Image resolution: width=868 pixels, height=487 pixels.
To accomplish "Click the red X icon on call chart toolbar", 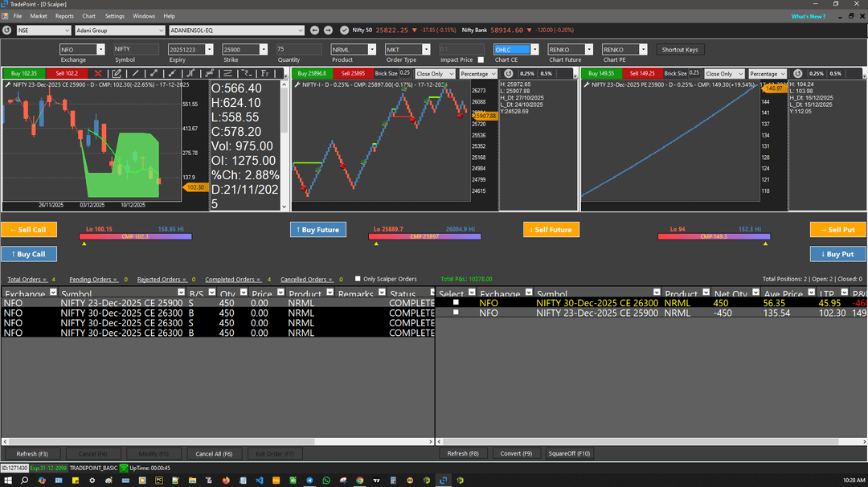I will tap(98, 73).
